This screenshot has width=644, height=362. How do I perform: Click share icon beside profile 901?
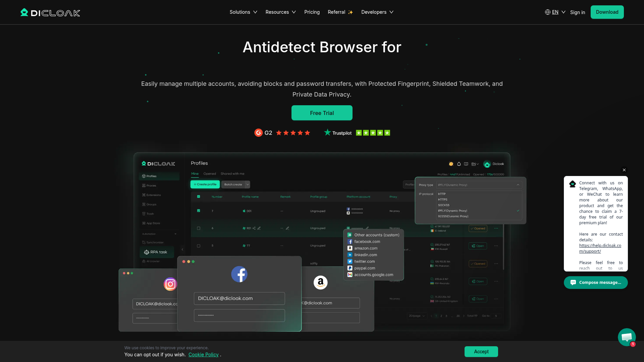[254, 228]
